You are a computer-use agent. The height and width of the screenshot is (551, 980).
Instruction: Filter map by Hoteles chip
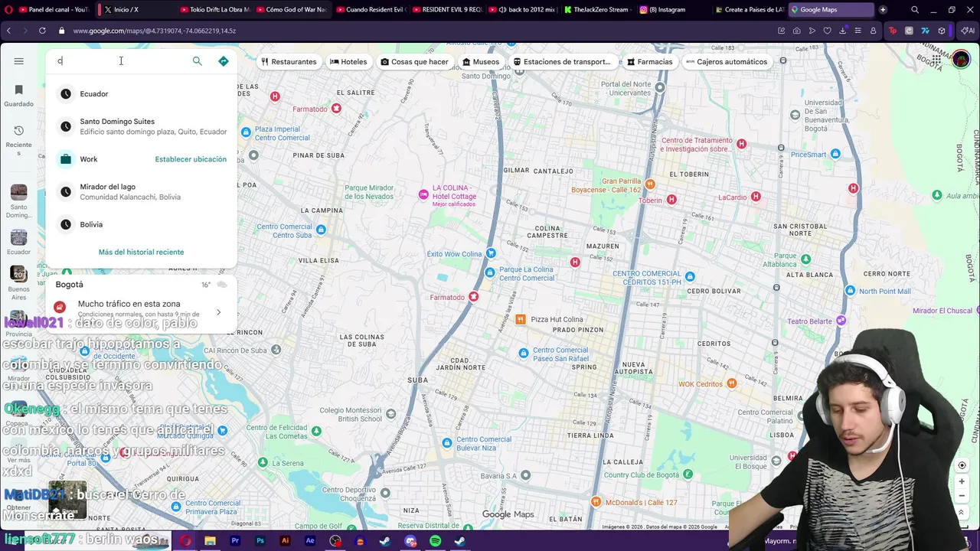point(348,61)
